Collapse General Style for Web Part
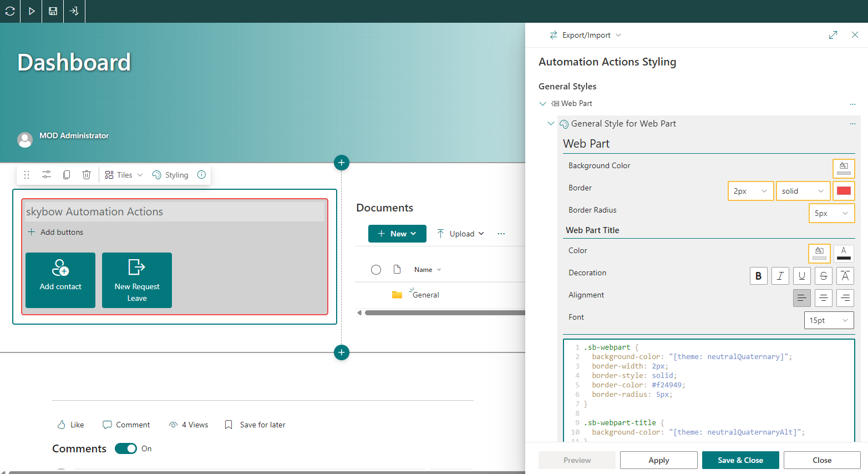Screen dimensions: 868x474 coord(551,124)
